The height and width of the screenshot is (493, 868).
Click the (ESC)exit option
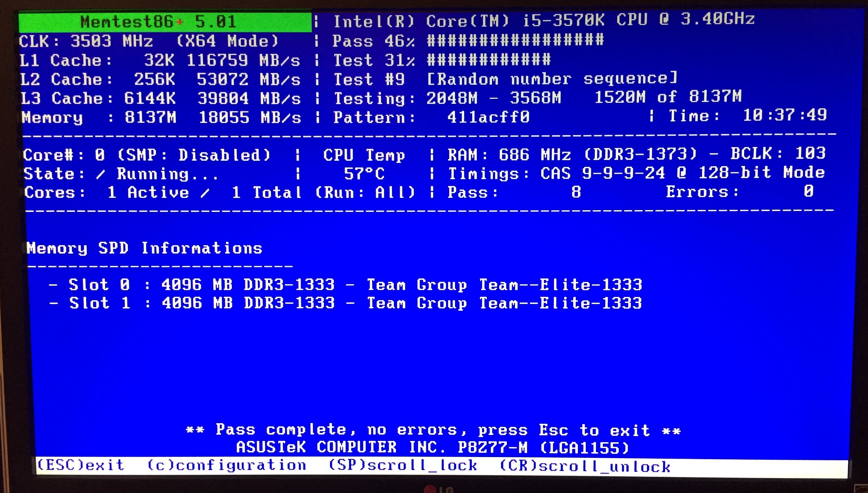pyautogui.click(x=81, y=465)
